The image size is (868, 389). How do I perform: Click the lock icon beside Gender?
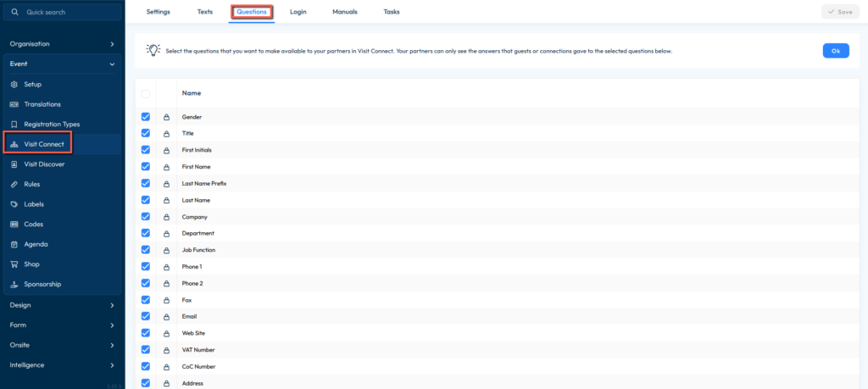166,117
